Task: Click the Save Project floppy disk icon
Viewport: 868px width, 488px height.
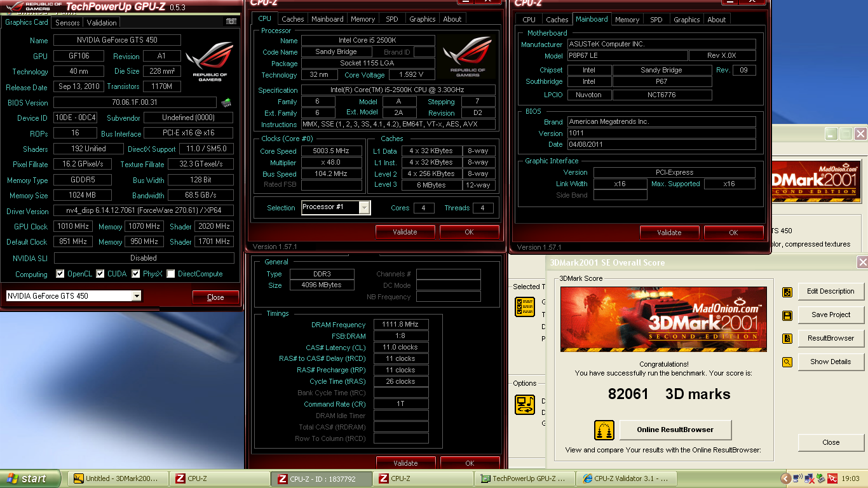Action: click(x=787, y=316)
